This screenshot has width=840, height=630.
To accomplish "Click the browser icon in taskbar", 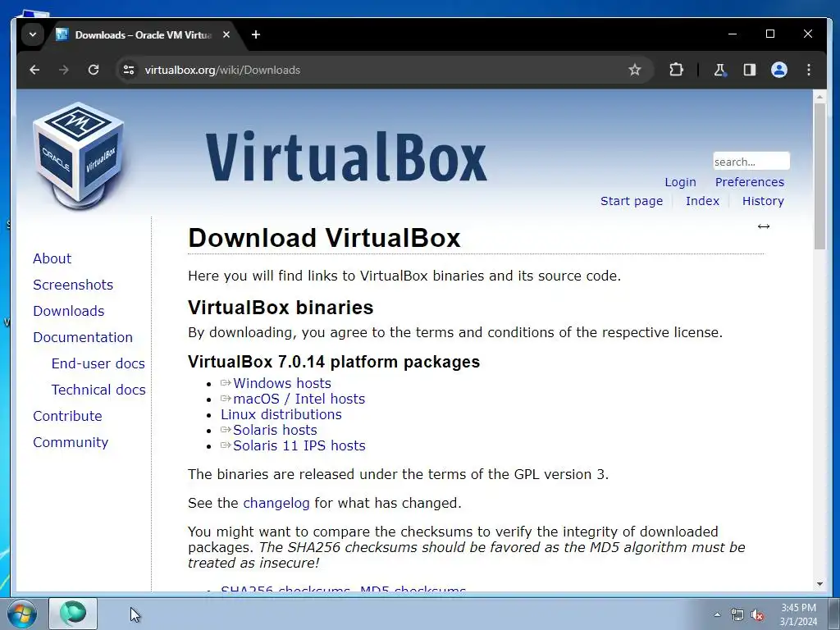I will tap(73, 614).
